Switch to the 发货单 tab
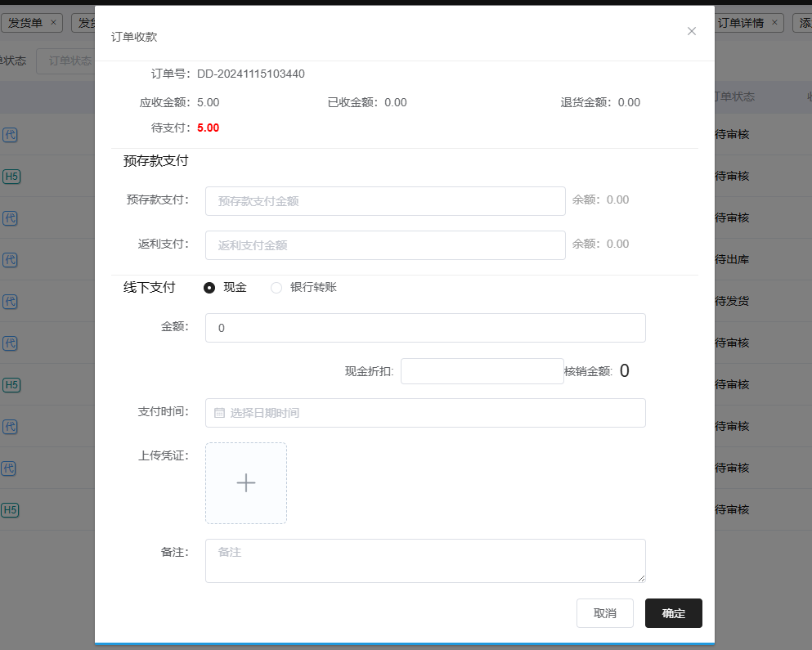 pos(25,23)
